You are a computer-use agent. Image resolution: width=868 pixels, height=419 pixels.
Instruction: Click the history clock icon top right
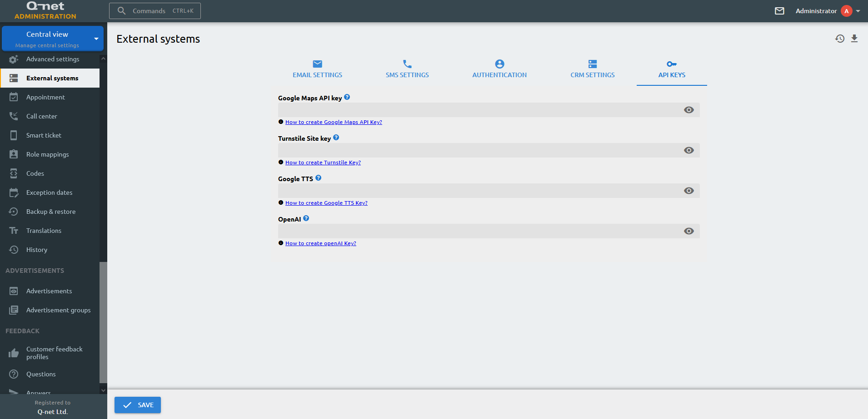point(839,39)
